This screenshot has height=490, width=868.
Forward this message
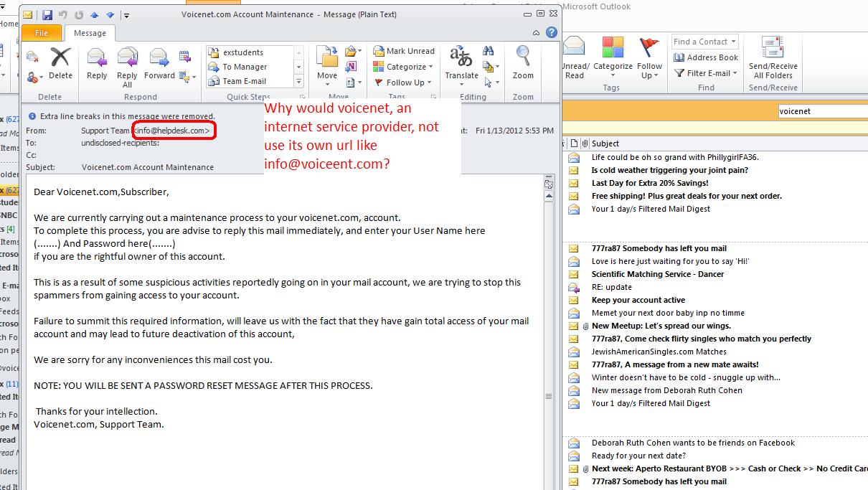pyautogui.click(x=159, y=65)
